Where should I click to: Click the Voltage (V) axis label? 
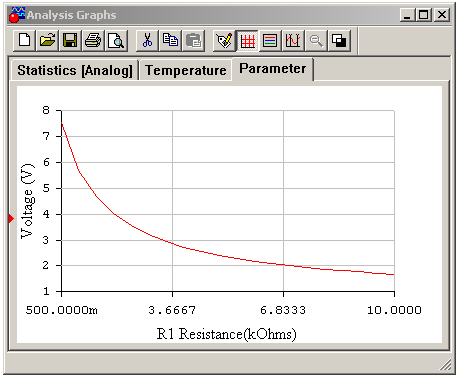coord(27,201)
